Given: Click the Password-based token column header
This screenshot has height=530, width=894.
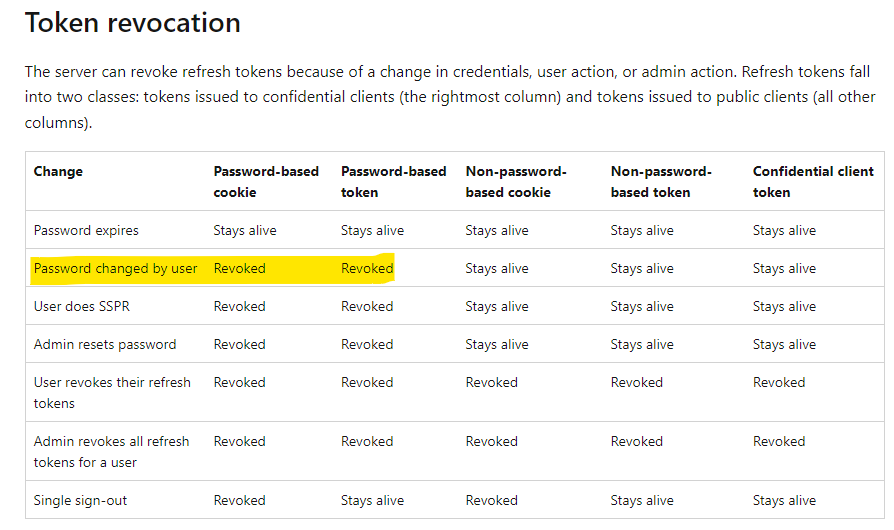Looking at the screenshot, I should pyautogui.click(x=393, y=181).
